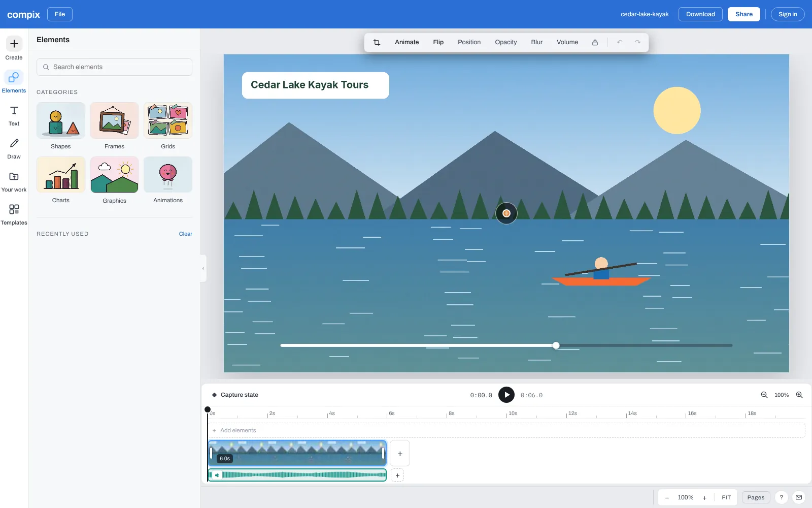Click the Download button
The image size is (812, 508).
click(x=700, y=14)
